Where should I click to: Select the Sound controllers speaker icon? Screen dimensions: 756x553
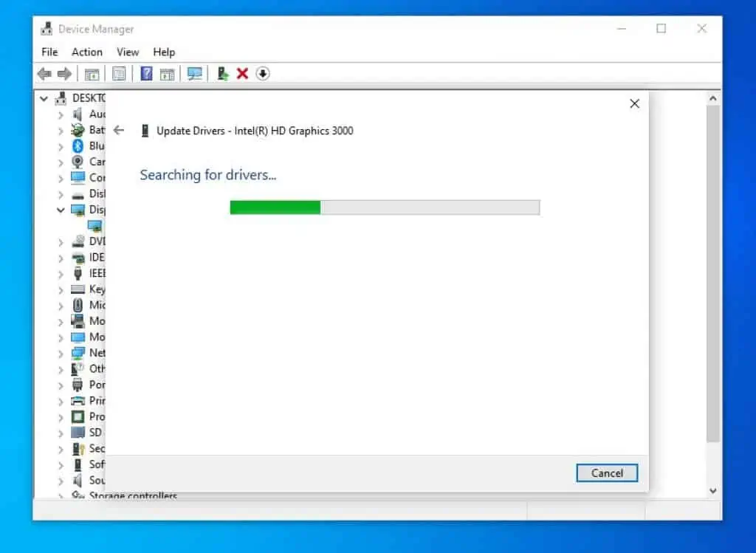[x=78, y=480]
